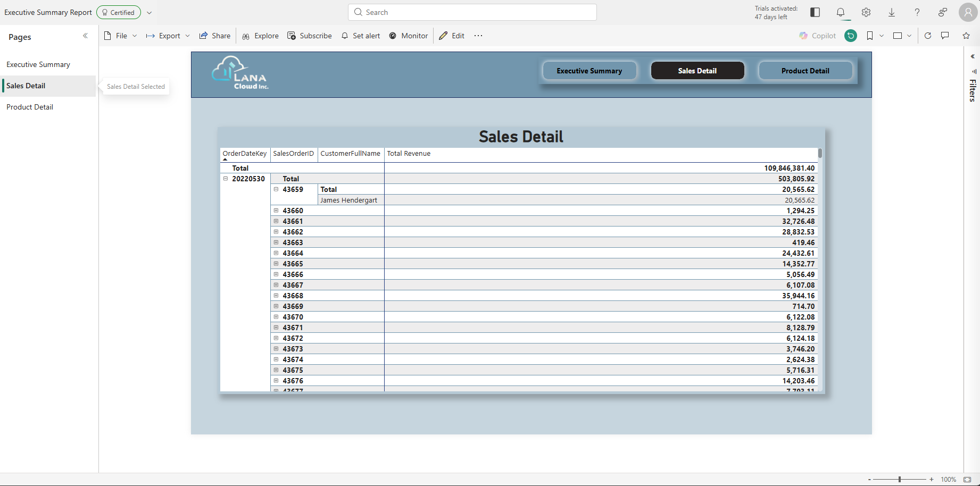Open the bookmarks dropdown chevron
Screen dimensions: 980x486
tap(882, 36)
